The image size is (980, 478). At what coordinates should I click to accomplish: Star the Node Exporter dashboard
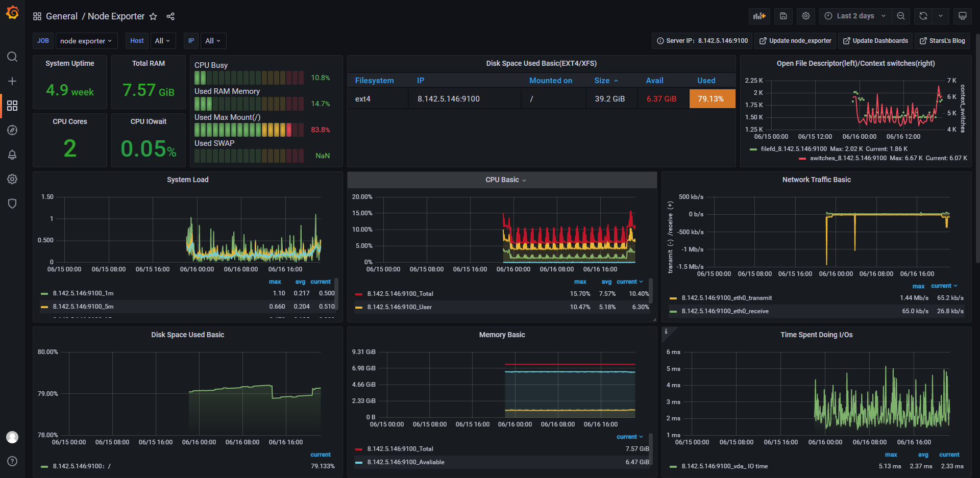[x=153, y=16]
